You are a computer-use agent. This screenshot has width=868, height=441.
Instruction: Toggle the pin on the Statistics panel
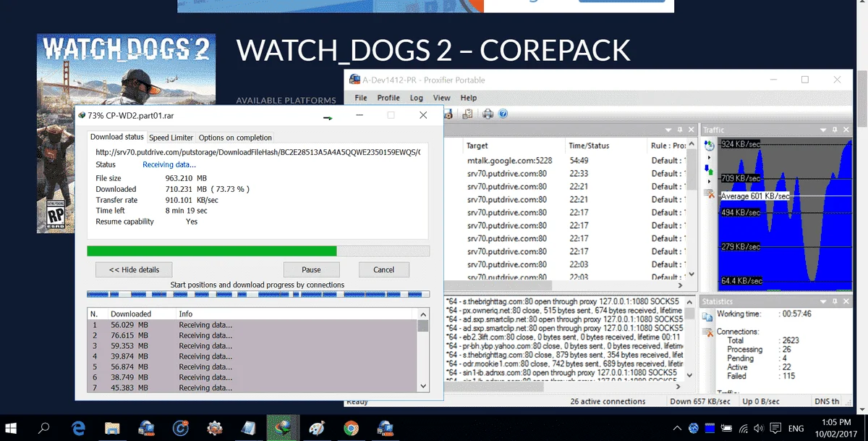coord(835,301)
